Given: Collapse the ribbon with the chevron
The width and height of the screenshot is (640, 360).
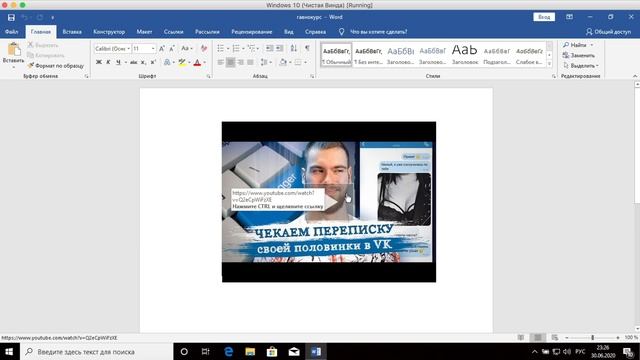Looking at the screenshot, I should click(x=635, y=76).
